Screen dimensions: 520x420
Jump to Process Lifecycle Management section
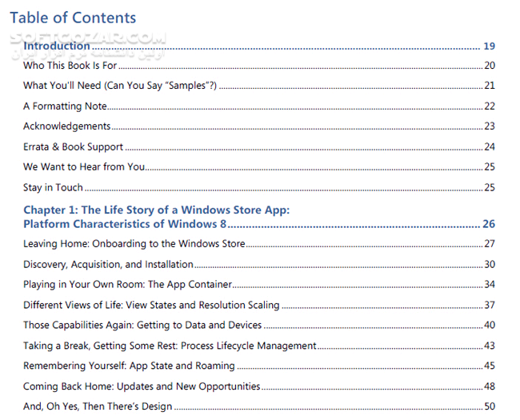(x=170, y=346)
